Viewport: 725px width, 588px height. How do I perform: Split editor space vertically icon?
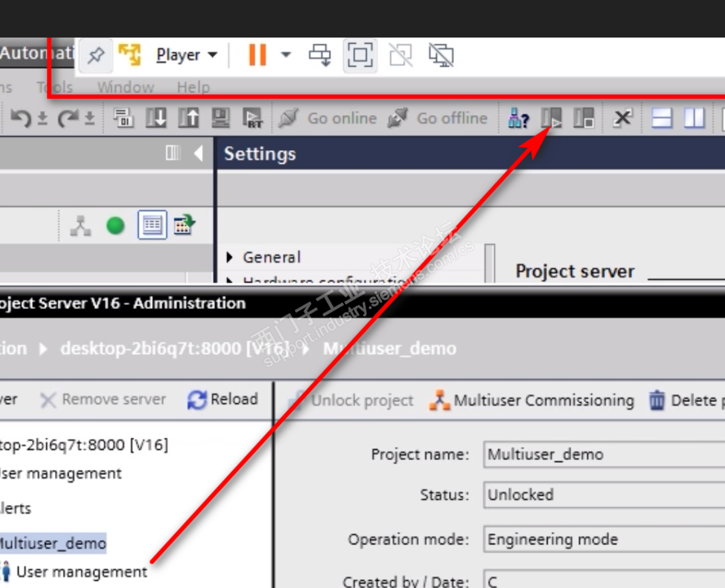tap(694, 118)
